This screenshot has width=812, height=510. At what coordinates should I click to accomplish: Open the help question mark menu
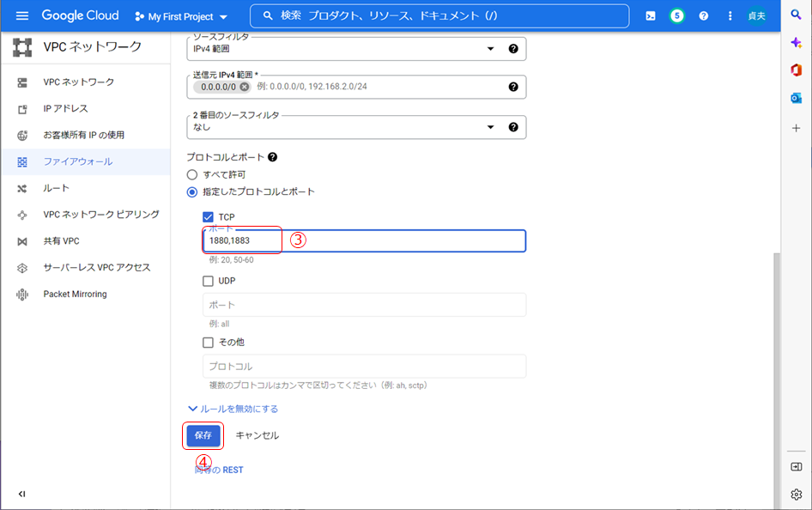coord(704,16)
